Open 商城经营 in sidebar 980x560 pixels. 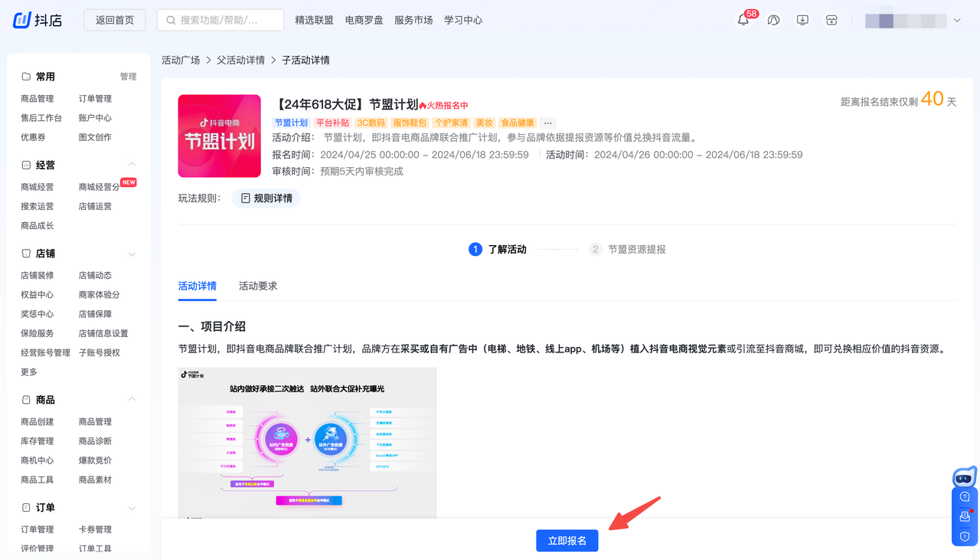click(x=38, y=187)
